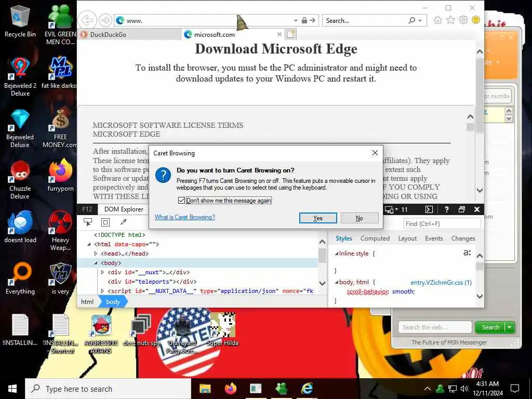Collapse the body, html style rule
The width and height of the screenshot is (532, 399).
tap(337, 282)
